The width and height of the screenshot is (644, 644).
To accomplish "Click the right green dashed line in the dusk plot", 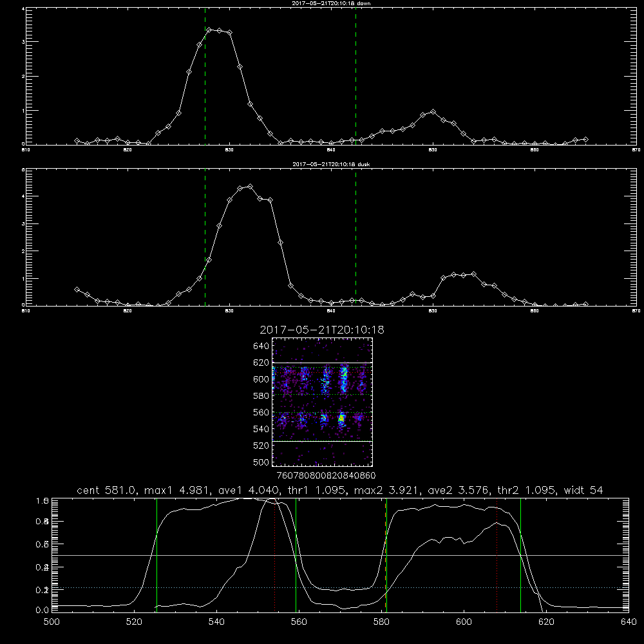I will [355, 238].
